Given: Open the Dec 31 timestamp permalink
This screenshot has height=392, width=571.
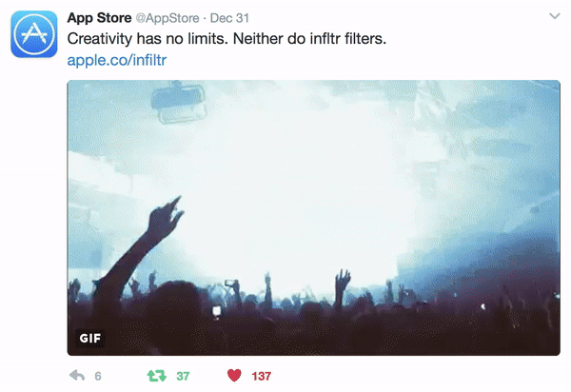Looking at the screenshot, I should click(x=229, y=18).
